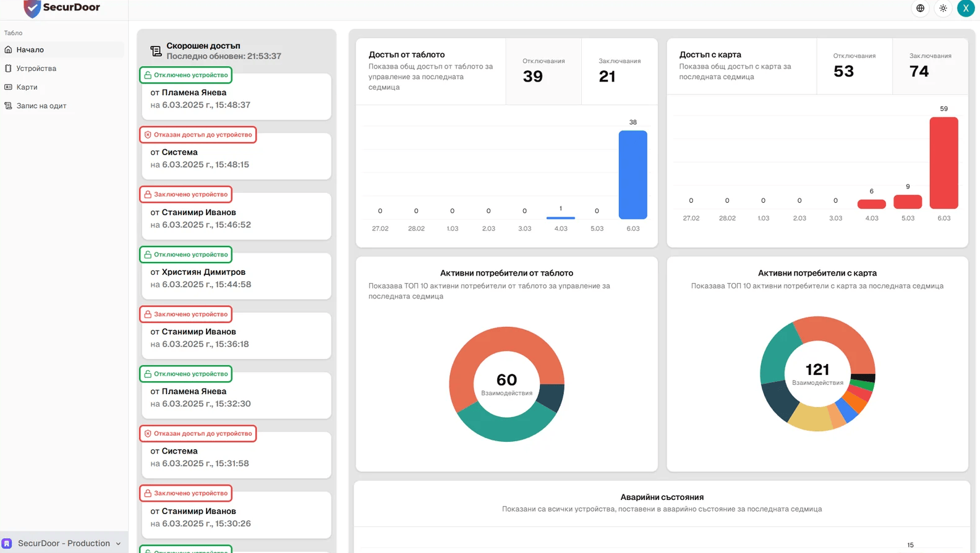Select Отказан достъп badge for 15:48:15 entry
The image size is (980, 553).
[x=198, y=135]
